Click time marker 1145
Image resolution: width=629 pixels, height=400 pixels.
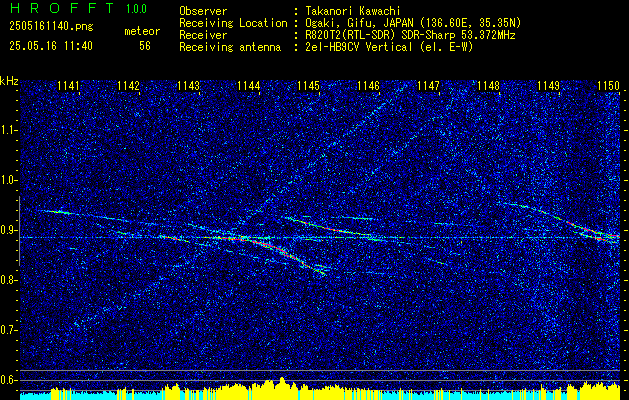pyautogui.click(x=308, y=85)
